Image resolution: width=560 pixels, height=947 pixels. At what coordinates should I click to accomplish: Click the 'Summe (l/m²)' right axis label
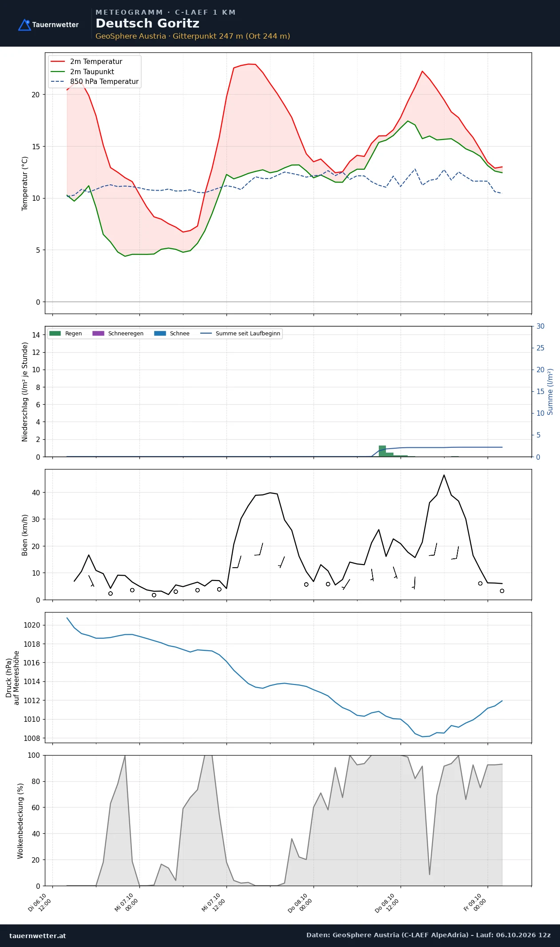(550, 392)
